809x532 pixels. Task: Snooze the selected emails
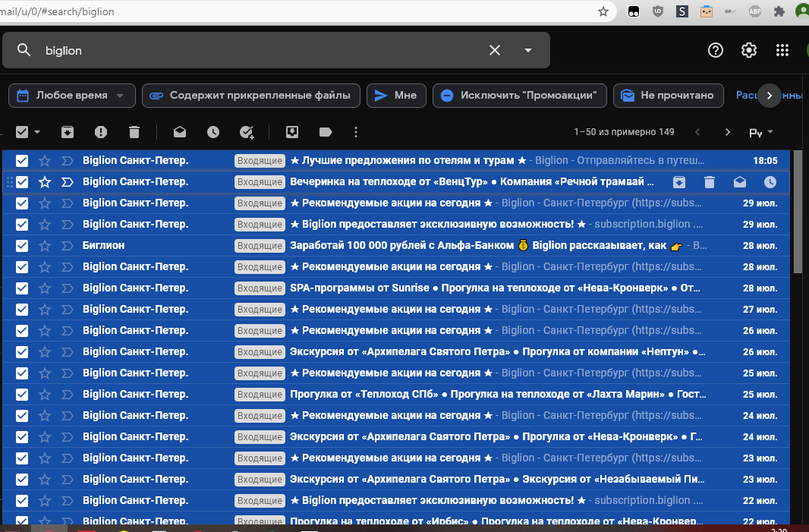(213, 132)
